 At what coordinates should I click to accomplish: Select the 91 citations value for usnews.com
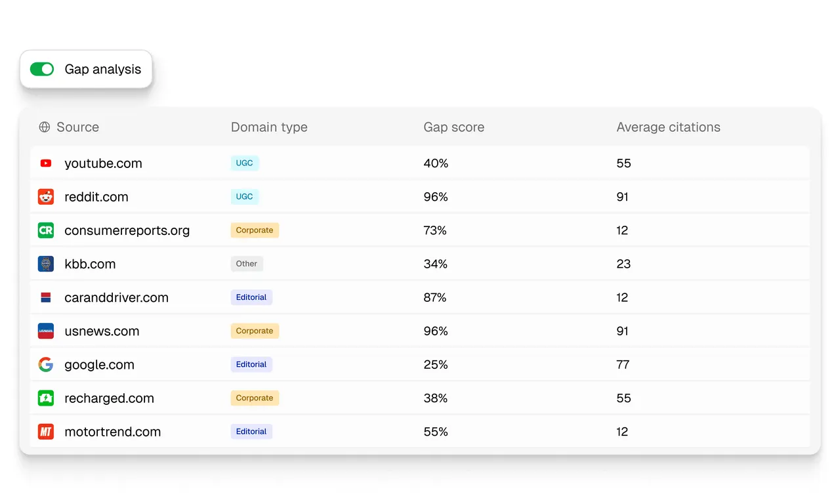pyautogui.click(x=623, y=331)
